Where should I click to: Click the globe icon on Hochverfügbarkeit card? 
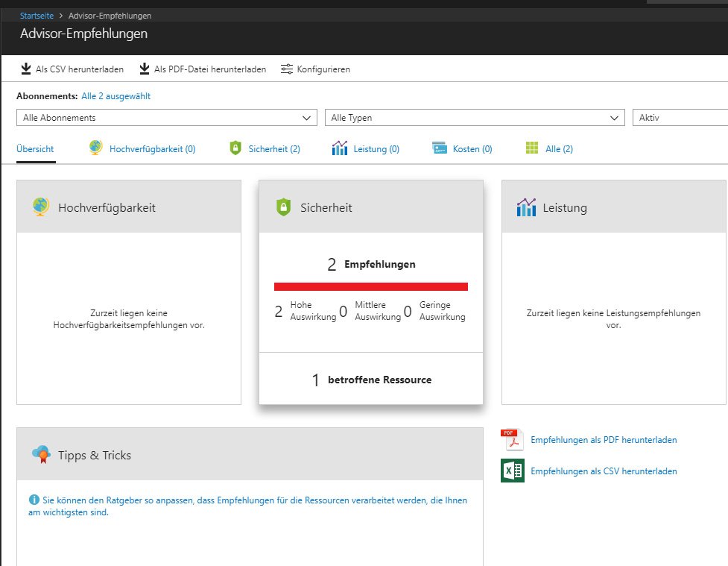click(x=41, y=207)
